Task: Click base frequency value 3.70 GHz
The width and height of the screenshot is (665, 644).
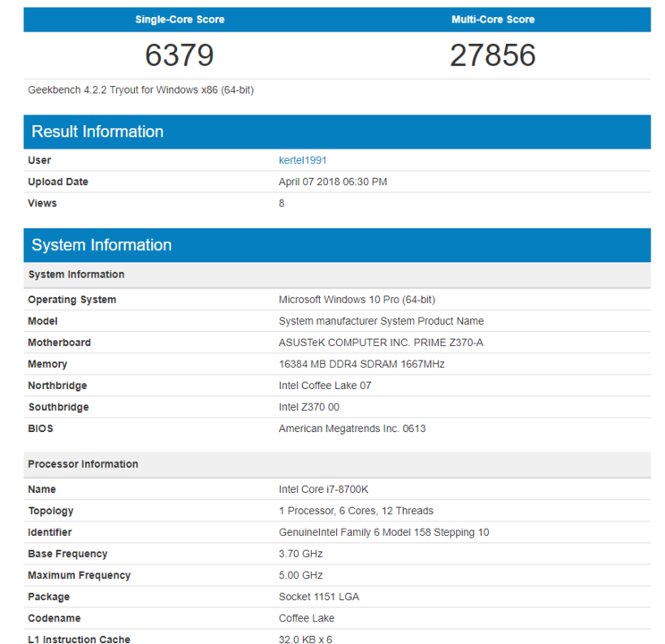Action: 300,554
